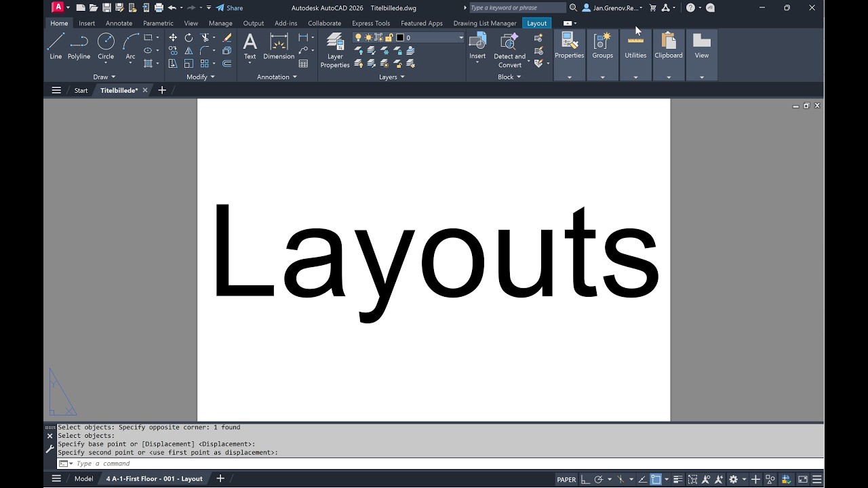The image size is (868, 488).
Task: Click the command line input field
Action: click(x=441, y=464)
